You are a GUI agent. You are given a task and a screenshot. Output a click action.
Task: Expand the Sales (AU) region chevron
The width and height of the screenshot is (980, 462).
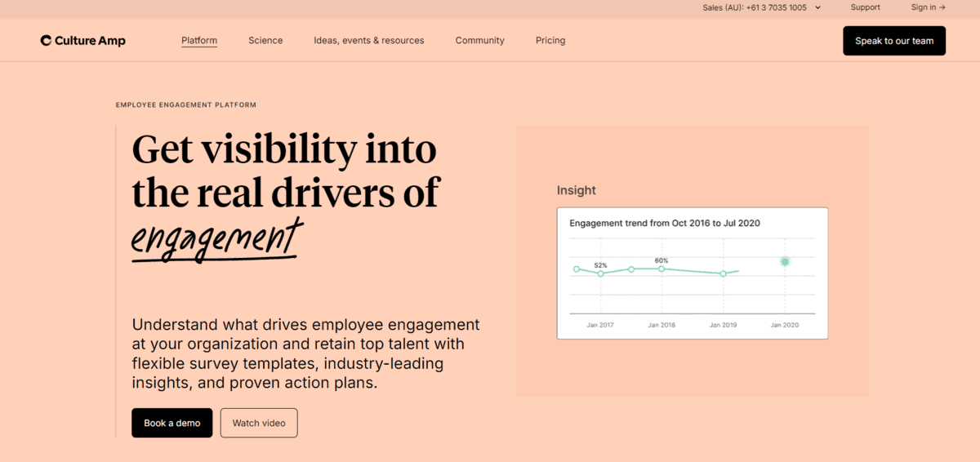[817, 8]
